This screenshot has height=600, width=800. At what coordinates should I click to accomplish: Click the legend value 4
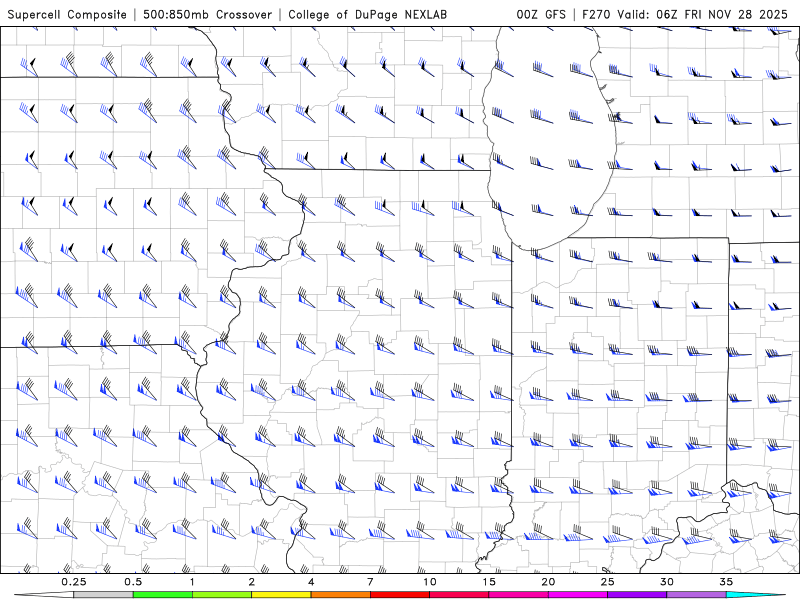coord(311,582)
